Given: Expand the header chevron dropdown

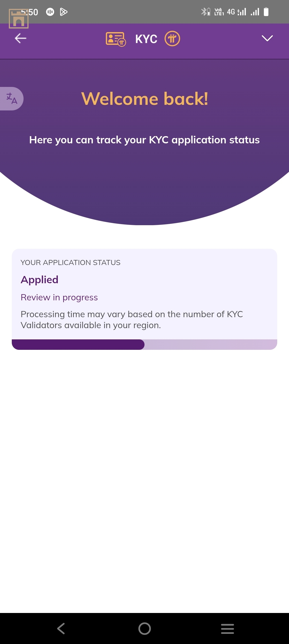Looking at the screenshot, I should point(267,38).
